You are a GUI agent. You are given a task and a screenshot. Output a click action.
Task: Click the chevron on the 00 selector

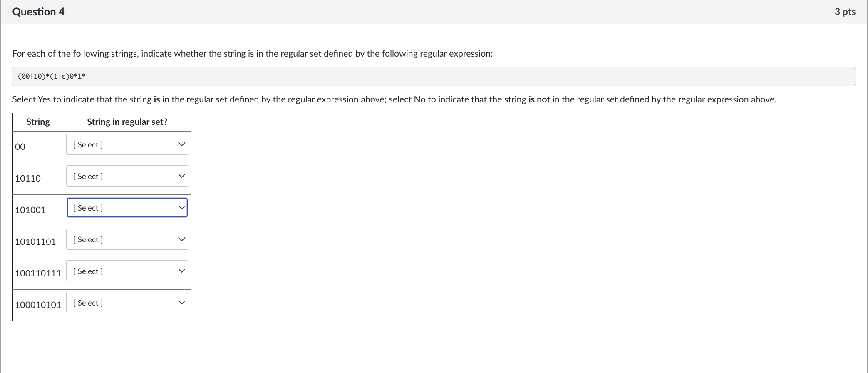(x=181, y=144)
